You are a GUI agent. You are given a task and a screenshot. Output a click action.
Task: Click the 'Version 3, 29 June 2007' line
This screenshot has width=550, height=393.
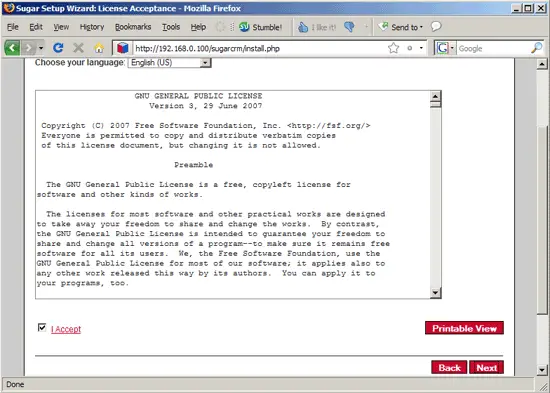pyautogui.click(x=206, y=106)
